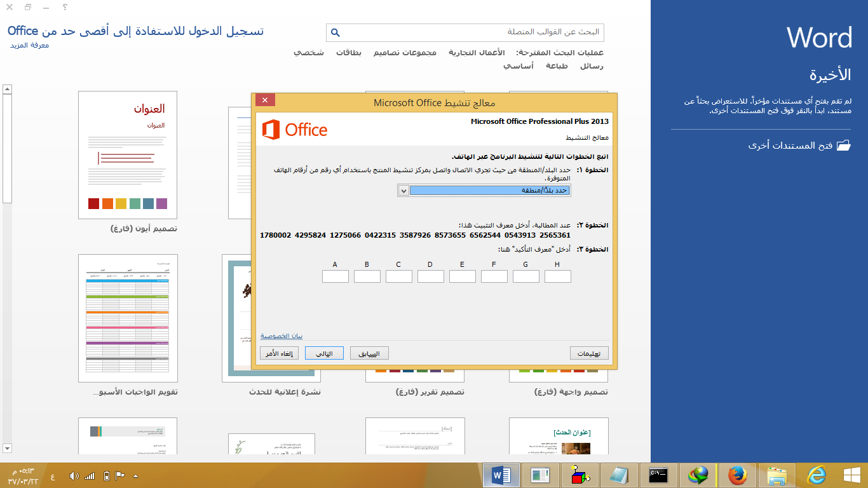The height and width of the screenshot is (488, 868).
Task: Select the facet design blank template label
Action: (572, 392)
